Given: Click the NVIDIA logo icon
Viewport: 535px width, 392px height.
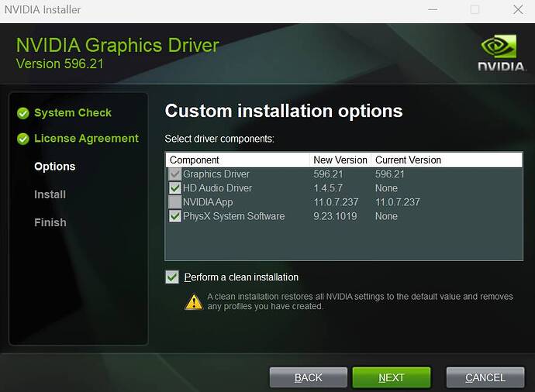Looking at the screenshot, I should point(501,53).
